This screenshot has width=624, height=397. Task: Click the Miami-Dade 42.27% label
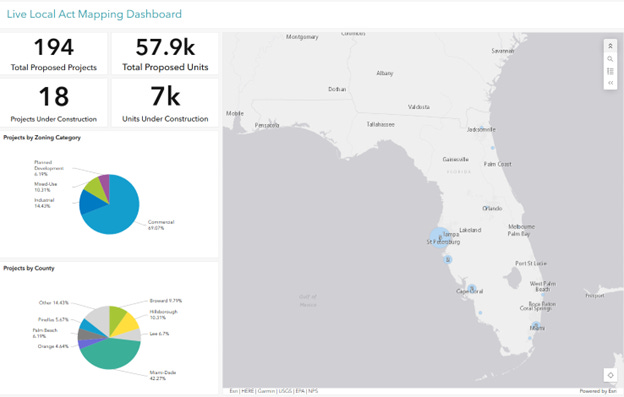tap(162, 375)
